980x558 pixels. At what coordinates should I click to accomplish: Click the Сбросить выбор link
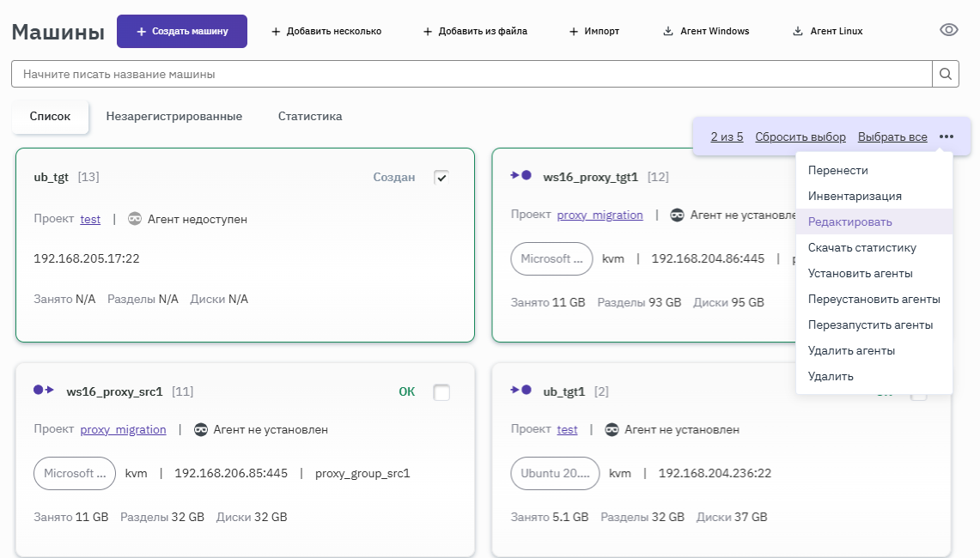coord(800,137)
